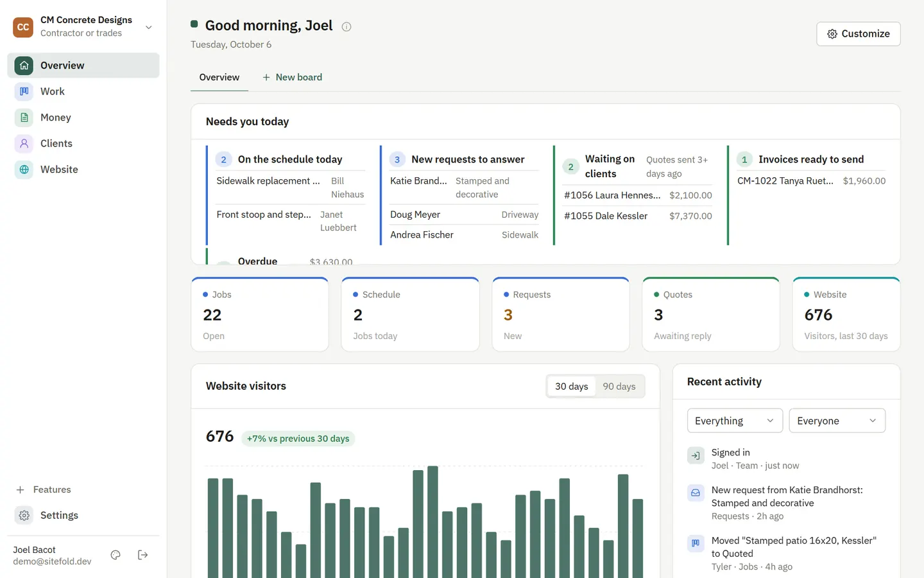Open Front stoop Janet Luebbert schedule row

291,221
